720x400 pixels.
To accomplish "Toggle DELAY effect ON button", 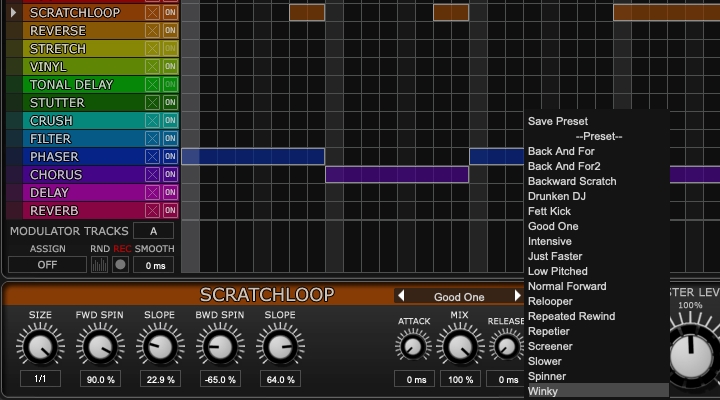I will coord(170,192).
